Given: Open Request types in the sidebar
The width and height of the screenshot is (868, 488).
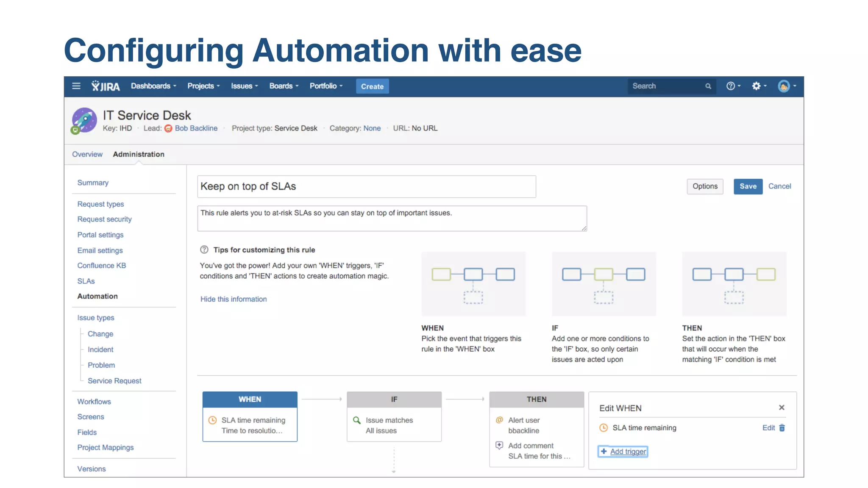Looking at the screenshot, I should [x=100, y=204].
